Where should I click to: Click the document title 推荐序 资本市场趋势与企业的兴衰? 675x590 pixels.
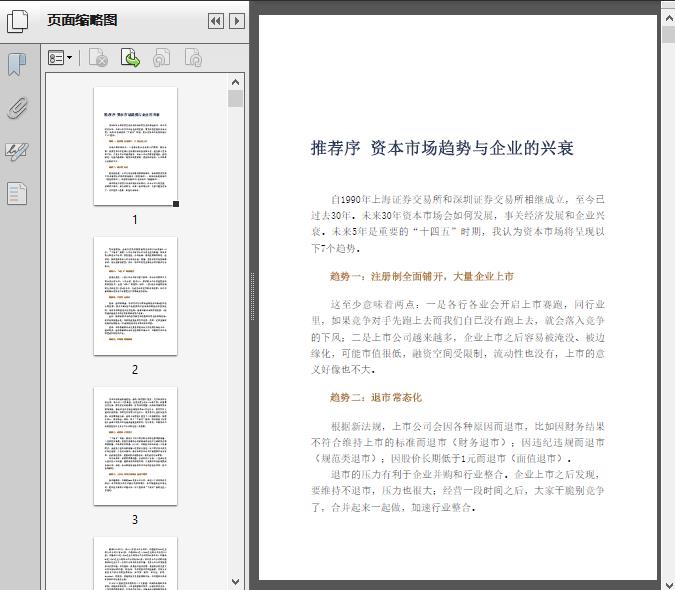point(442,148)
